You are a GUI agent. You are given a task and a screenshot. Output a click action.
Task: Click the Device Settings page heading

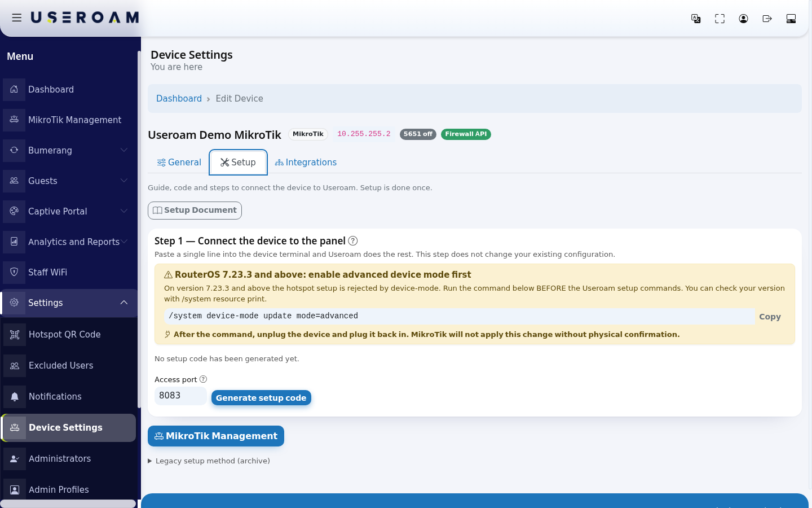(192, 55)
